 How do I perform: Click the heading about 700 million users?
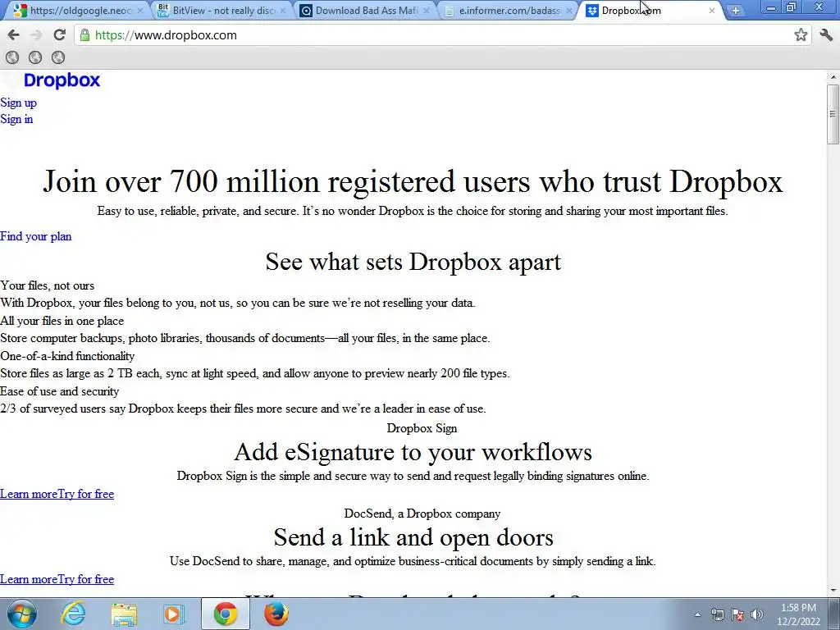(413, 181)
